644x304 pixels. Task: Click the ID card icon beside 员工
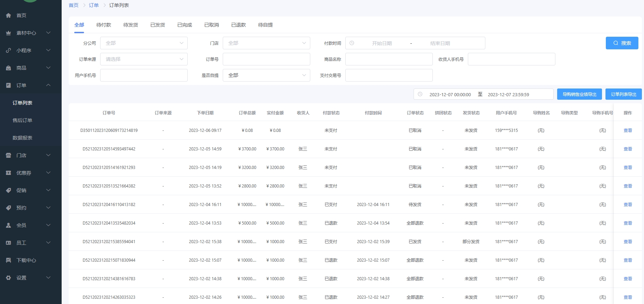pyautogui.click(x=8, y=243)
